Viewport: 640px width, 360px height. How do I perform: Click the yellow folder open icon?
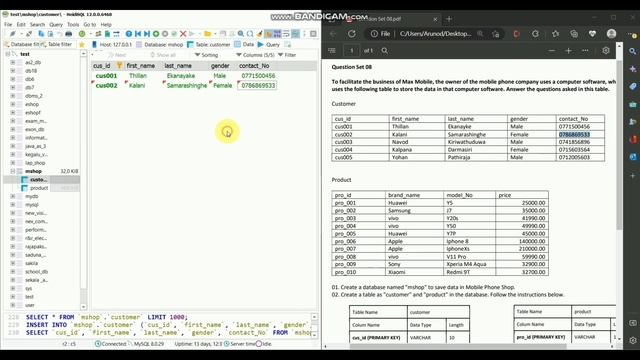[x=208, y=34]
